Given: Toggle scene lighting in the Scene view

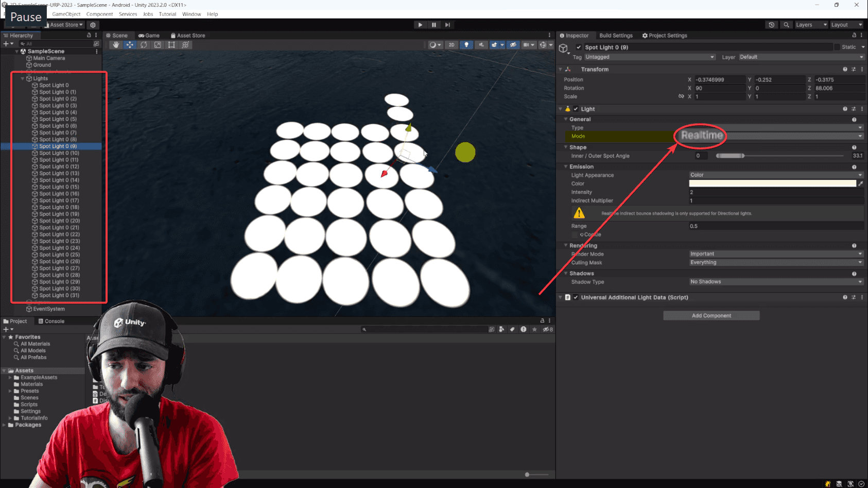Looking at the screenshot, I should (x=466, y=45).
